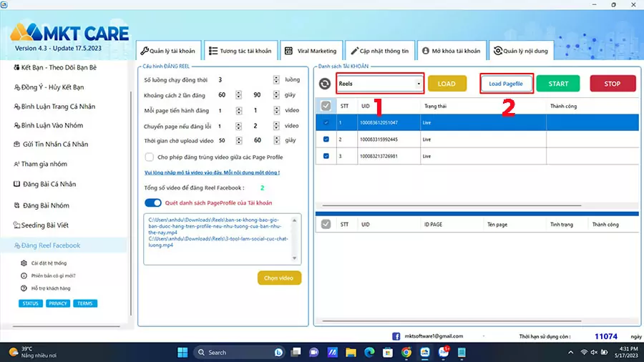
Task: Click the STATUS button in sidebar
Action: (30, 303)
